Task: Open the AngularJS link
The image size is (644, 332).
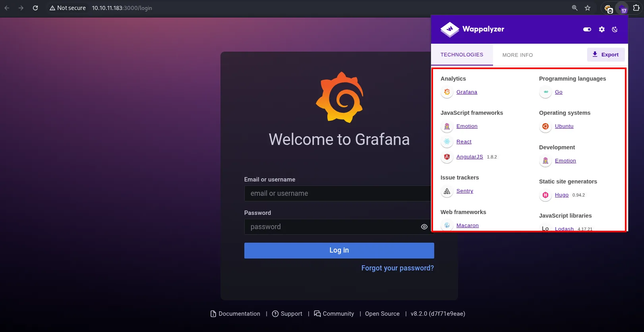Action: (x=470, y=157)
